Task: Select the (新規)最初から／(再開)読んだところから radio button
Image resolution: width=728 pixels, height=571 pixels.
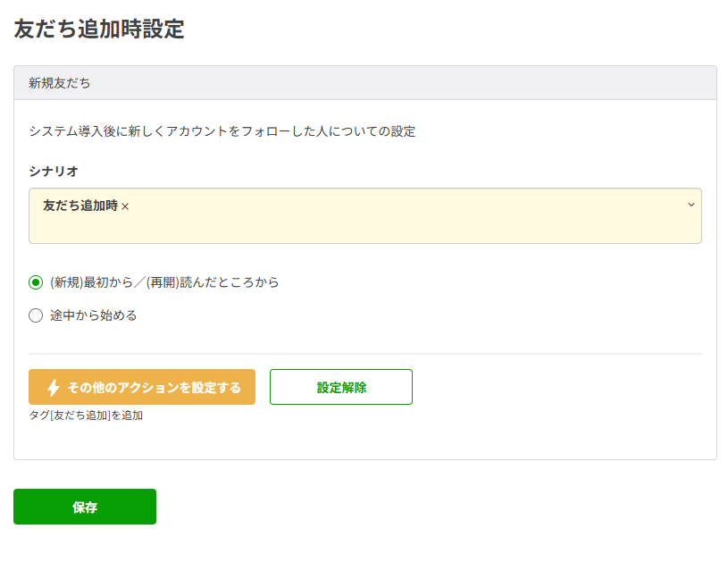Action: [36, 282]
